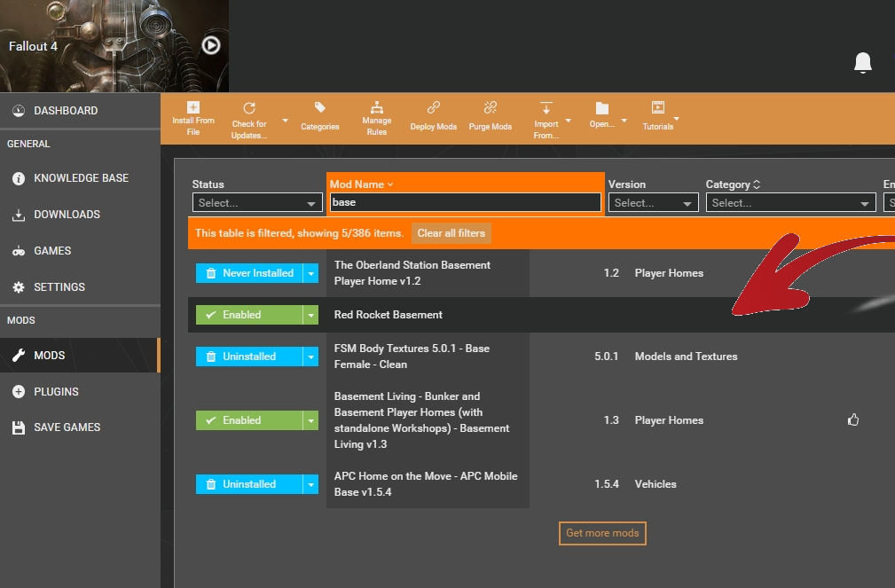Open the Manage Rules icon
This screenshot has height=588, width=895.
[377, 107]
